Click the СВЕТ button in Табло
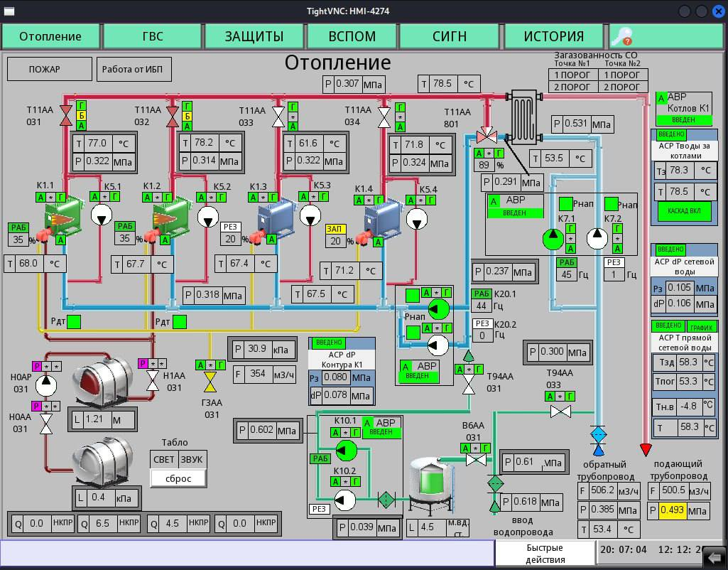728x570 pixels. [164, 459]
